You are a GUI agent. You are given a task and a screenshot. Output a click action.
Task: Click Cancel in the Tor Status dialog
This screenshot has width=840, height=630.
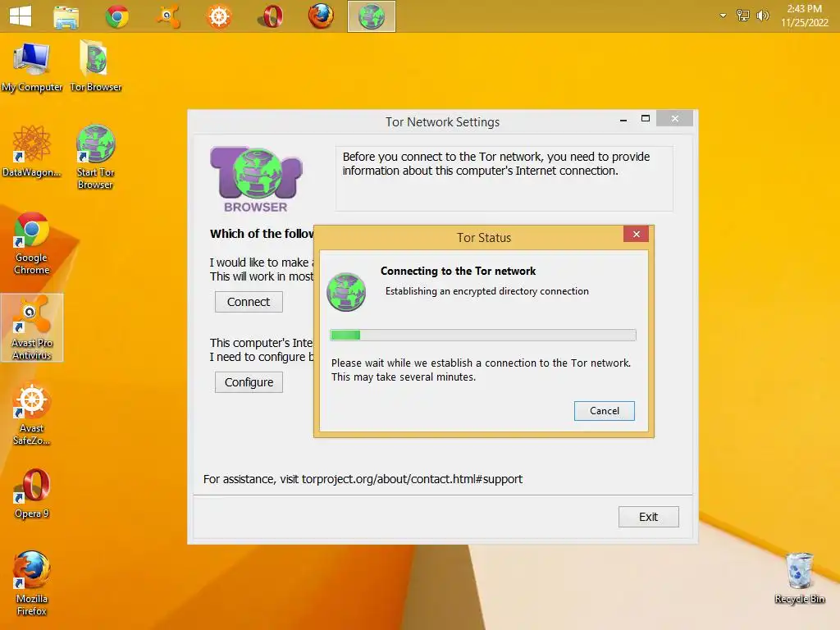coord(605,411)
